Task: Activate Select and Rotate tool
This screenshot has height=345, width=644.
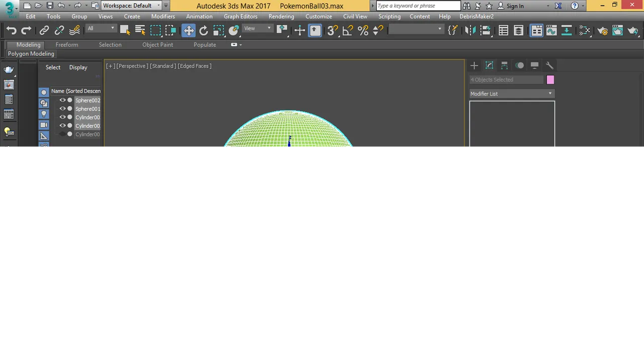Action: (x=204, y=31)
